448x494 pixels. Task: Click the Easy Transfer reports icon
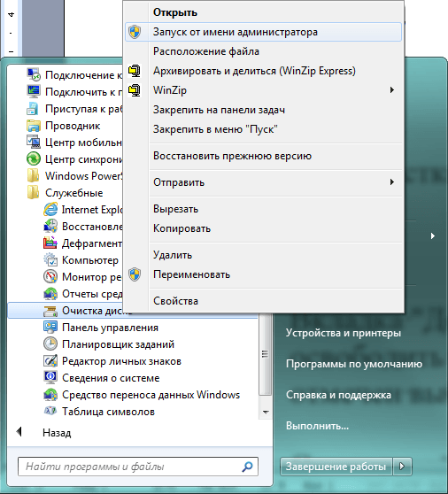50,294
